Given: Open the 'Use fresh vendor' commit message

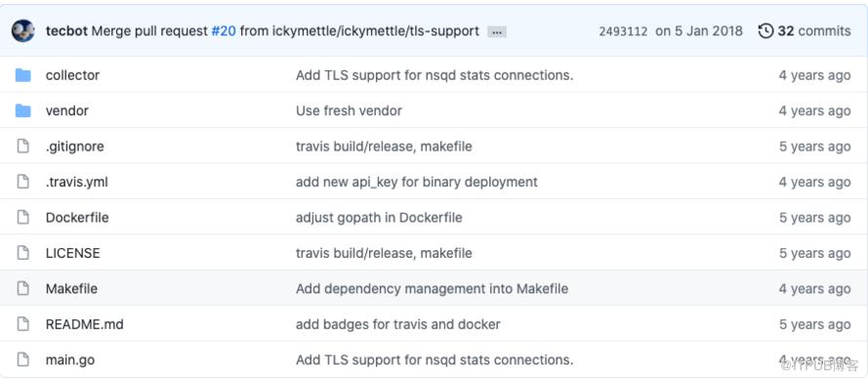Looking at the screenshot, I should click(x=349, y=110).
